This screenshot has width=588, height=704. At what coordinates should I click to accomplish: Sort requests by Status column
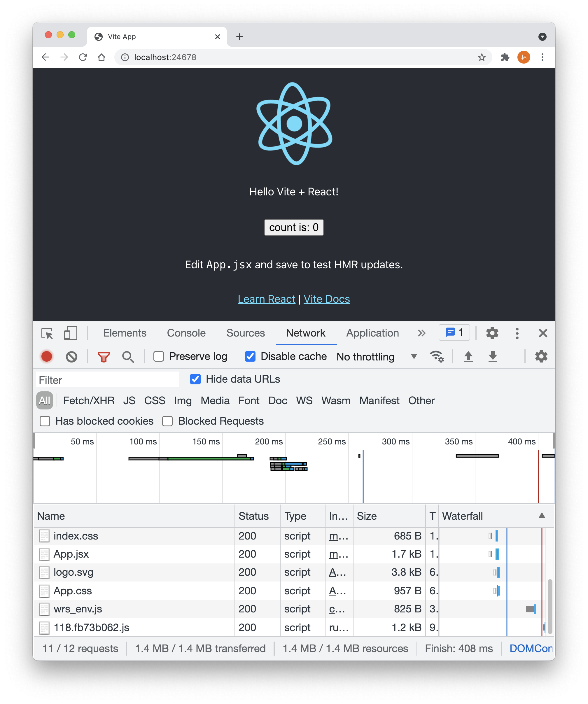point(257,516)
